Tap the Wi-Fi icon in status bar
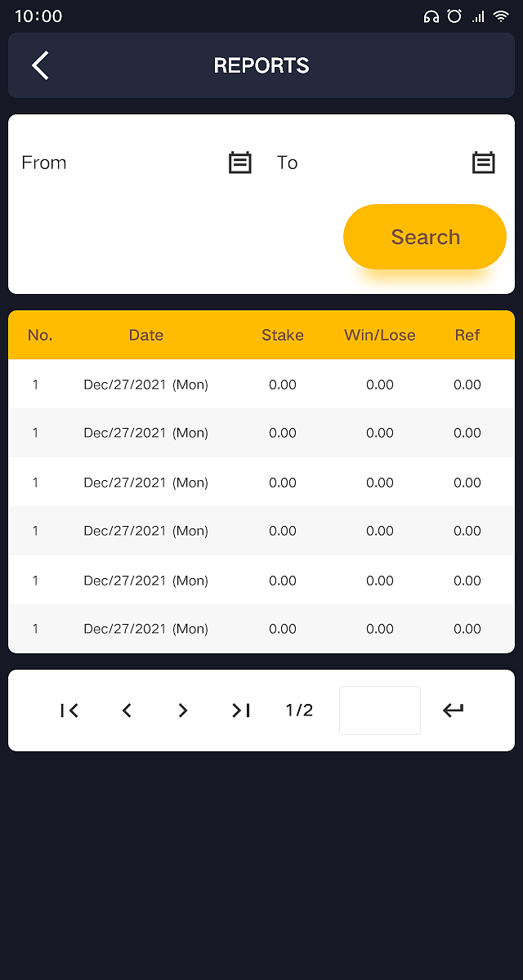 pos(501,16)
